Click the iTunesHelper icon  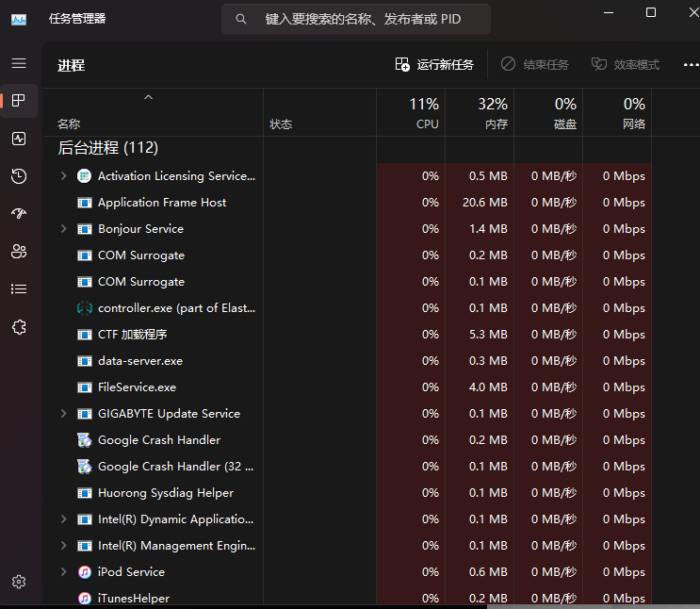pos(85,599)
